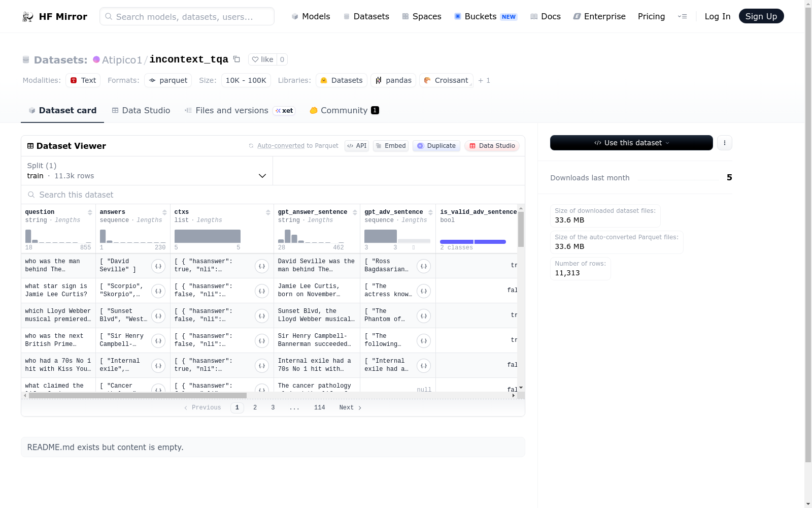Viewport: 812px width, 508px height.
Task: Open the Docs link
Action: click(546, 17)
